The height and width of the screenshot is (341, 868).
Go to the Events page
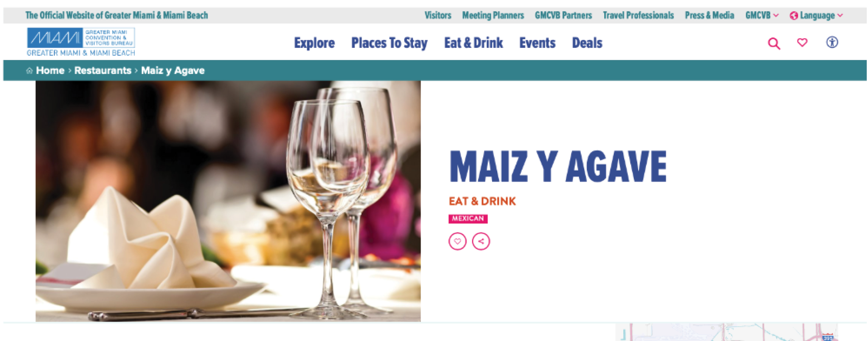(x=537, y=43)
